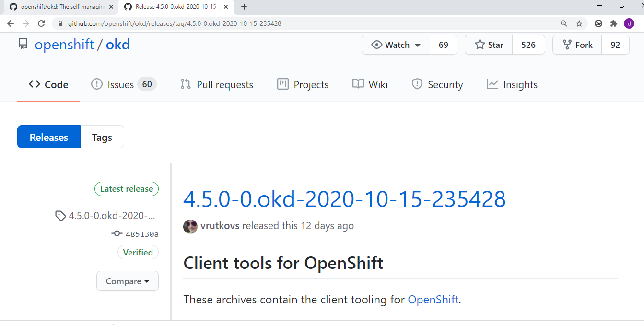
Task: Open the Code tab
Action: tap(48, 84)
